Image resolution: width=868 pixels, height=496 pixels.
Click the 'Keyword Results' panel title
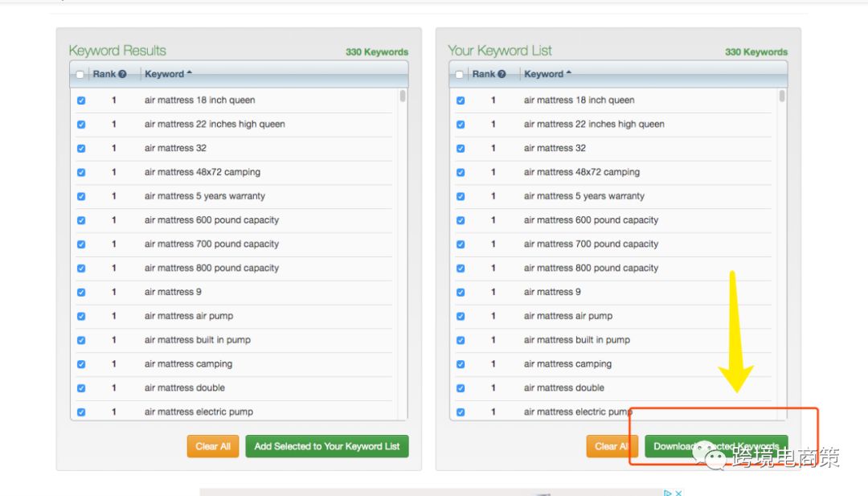point(117,51)
